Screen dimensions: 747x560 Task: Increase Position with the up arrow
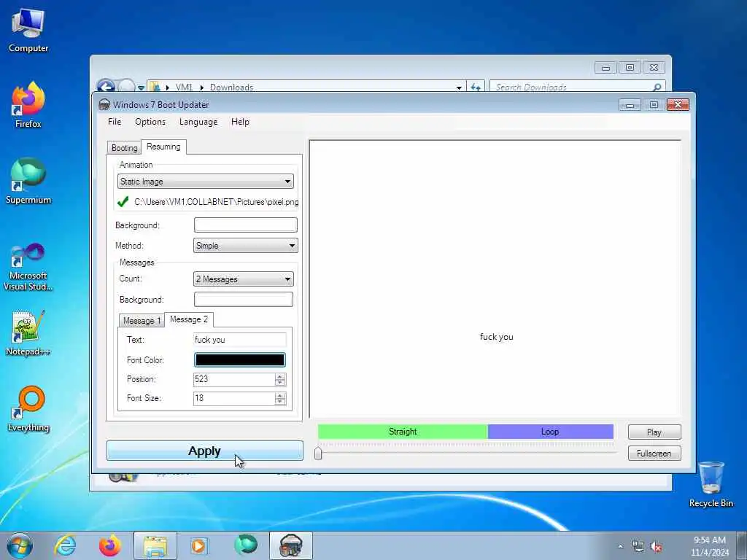coord(280,376)
